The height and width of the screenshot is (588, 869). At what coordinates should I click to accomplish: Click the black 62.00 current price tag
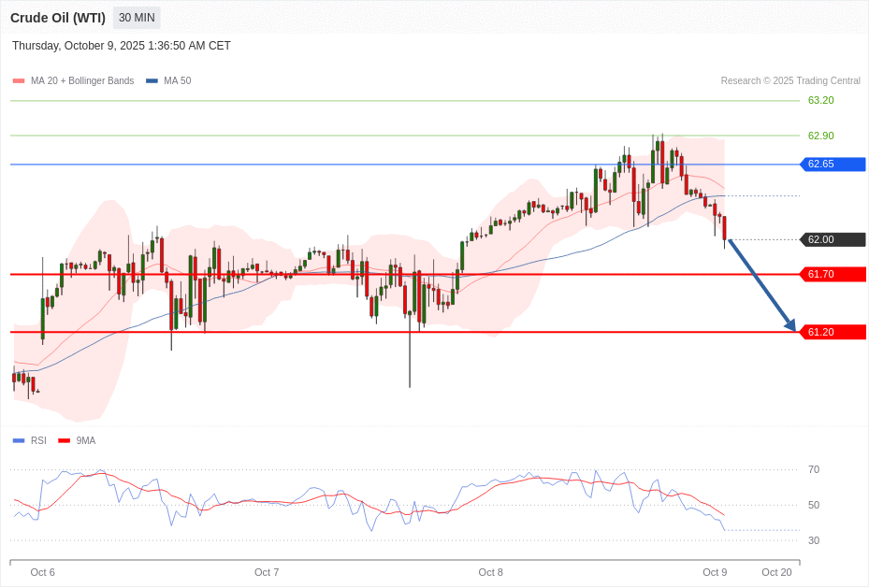pyautogui.click(x=833, y=239)
